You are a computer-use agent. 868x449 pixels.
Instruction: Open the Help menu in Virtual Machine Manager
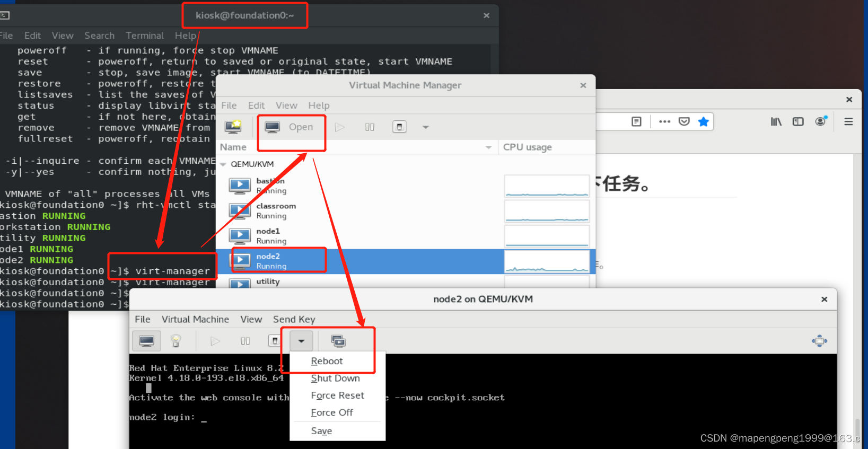(x=319, y=105)
